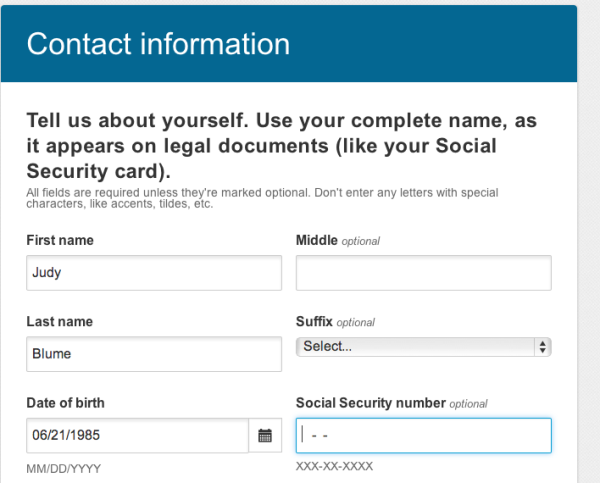Click the MM/DD/YYYY format hint

pos(64,469)
